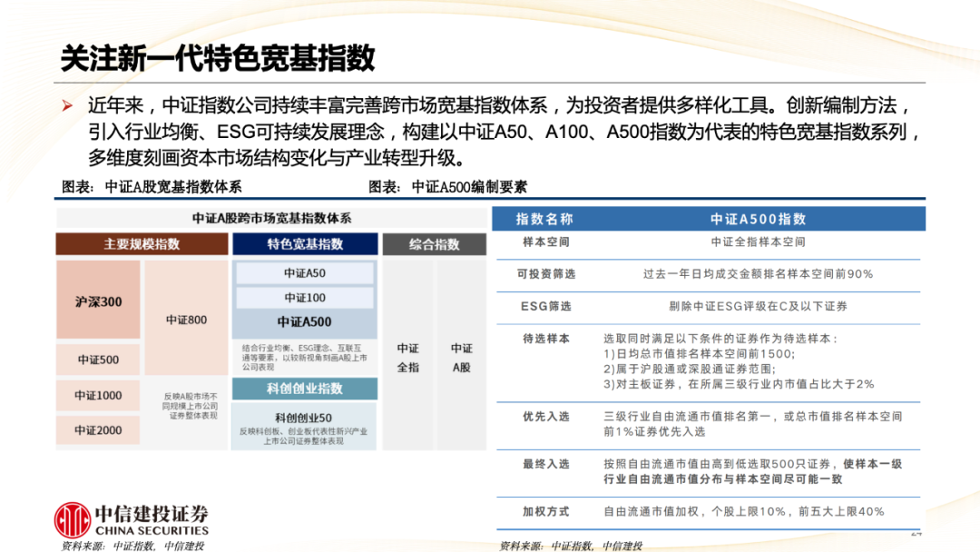The image size is (980, 552).
Task: Click value 剔除中证ESG评级在C及以下证券
Action: [x=758, y=306]
